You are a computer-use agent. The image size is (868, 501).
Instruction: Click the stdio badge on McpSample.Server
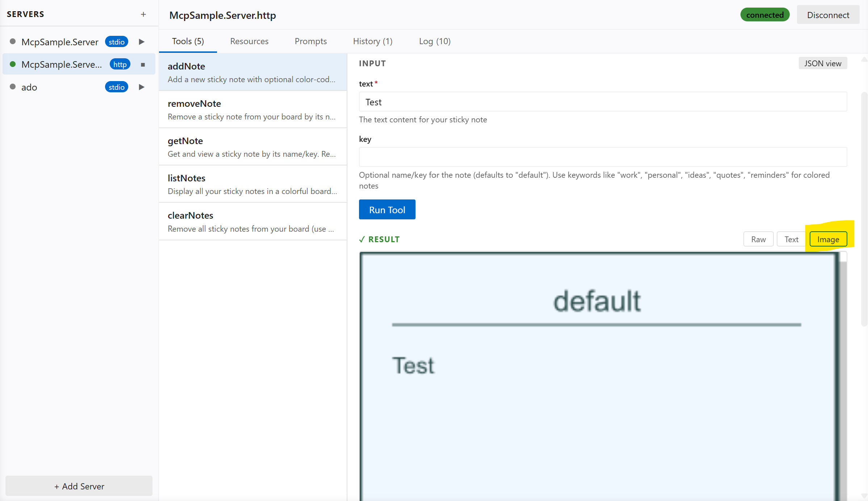[116, 42]
